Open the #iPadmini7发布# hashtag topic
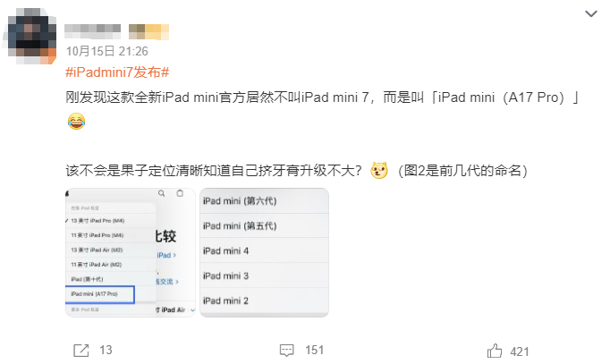The width and height of the screenshot is (610, 364). (117, 72)
